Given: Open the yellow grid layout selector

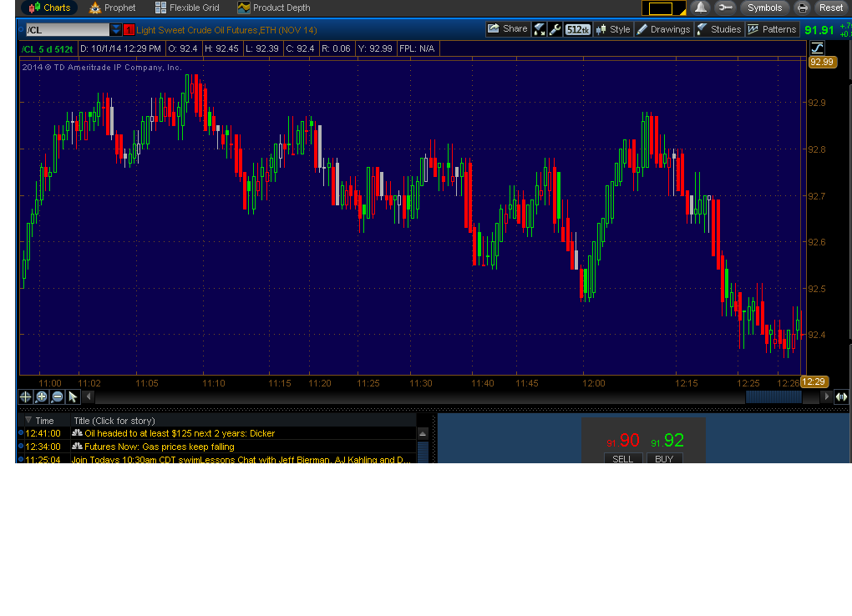Looking at the screenshot, I should click(663, 8).
